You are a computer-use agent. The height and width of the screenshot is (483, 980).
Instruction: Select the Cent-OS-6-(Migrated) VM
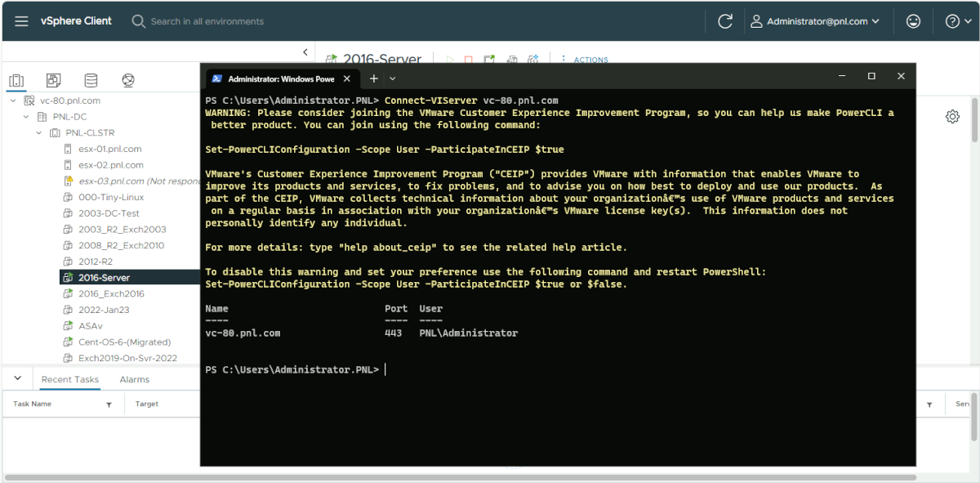[x=125, y=342]
